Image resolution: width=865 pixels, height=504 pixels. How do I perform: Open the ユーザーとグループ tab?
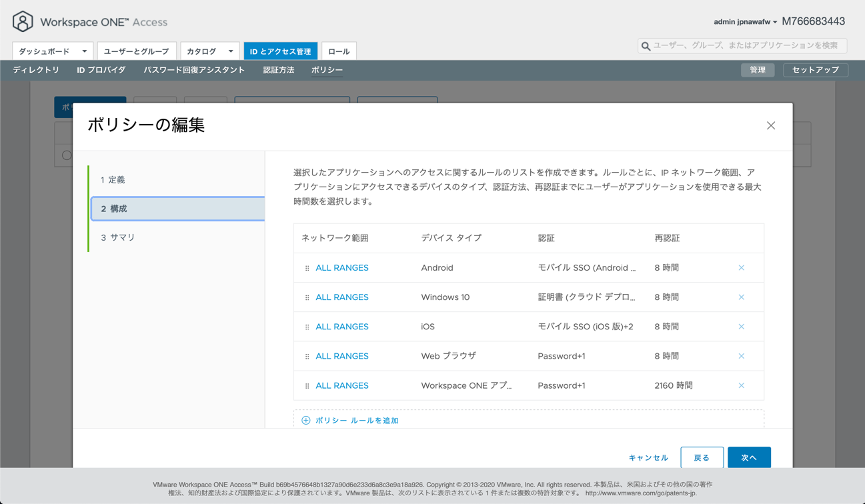click(137, 51)
